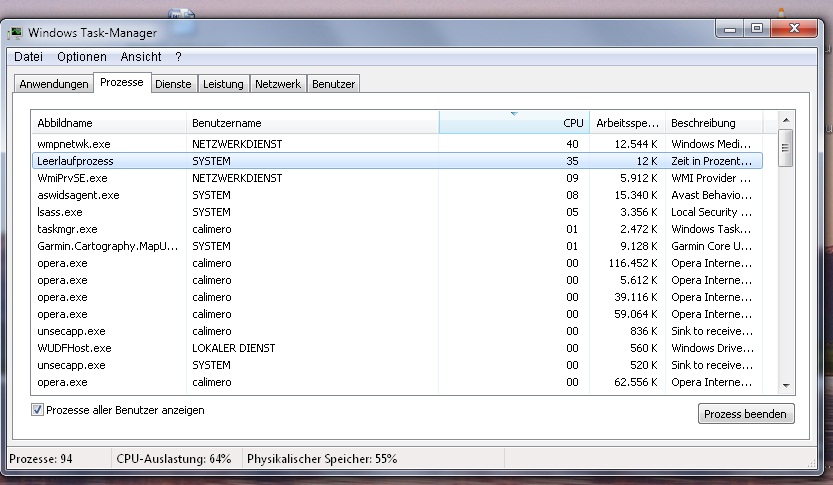The image size is (833, 485).
Task: Click 'Zeit in Prozent...' description cell
Action: click(711, 161)
